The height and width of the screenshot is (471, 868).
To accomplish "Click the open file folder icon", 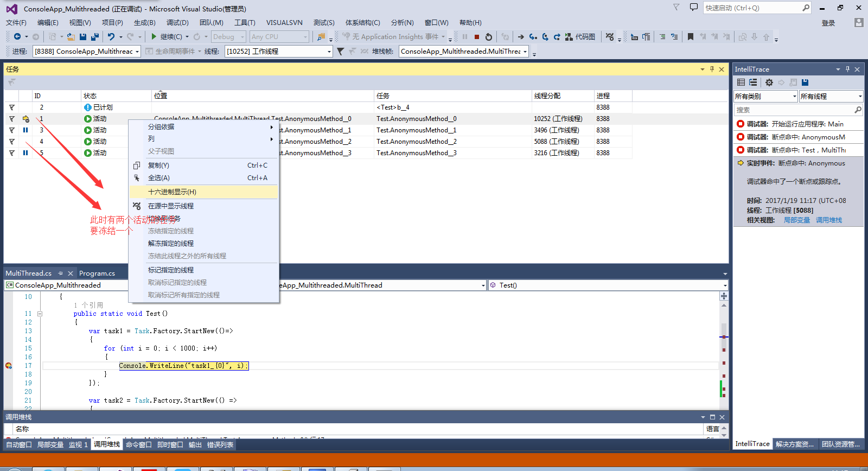I will pos(71,36).
